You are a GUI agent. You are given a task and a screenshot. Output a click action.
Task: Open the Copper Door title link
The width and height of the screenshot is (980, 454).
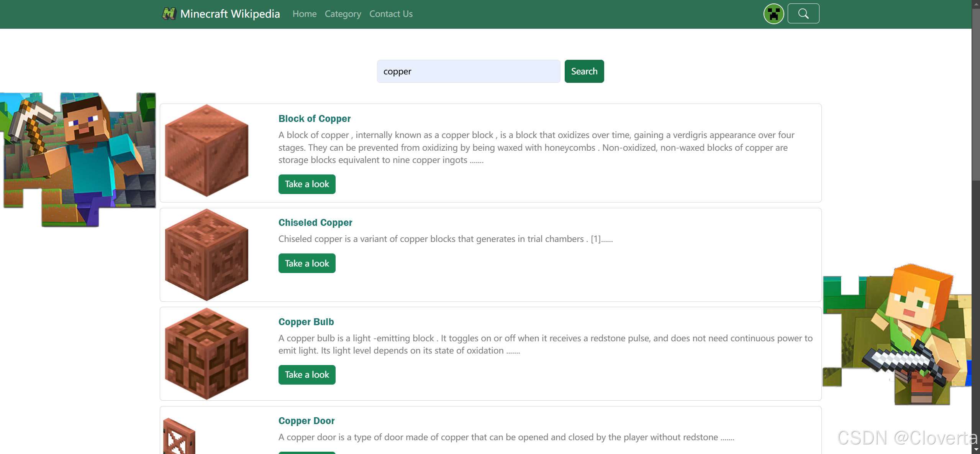pyautogui.click(x=306, y=421)
